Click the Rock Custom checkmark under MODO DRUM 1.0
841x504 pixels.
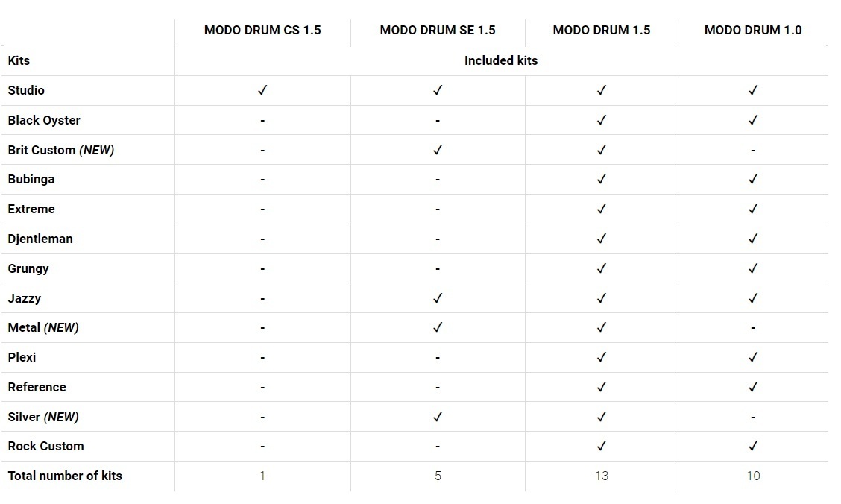coord(753,446)
